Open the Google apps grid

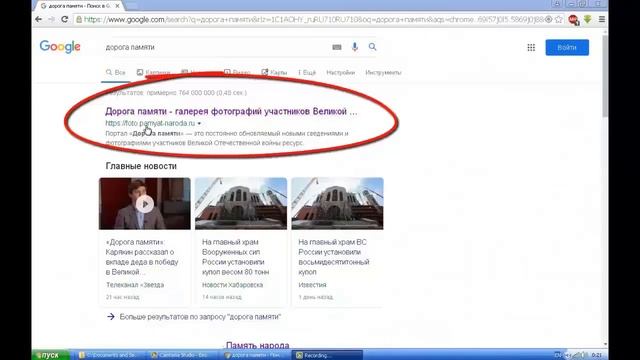(531, 48)
